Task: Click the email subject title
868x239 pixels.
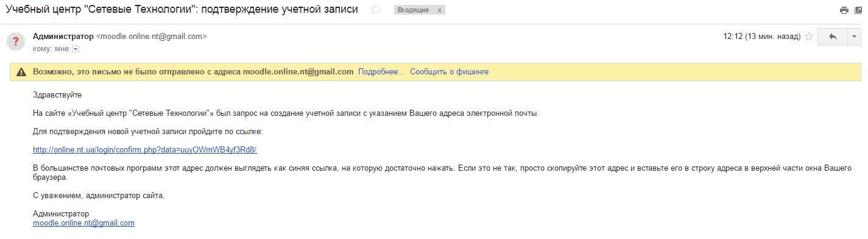Action: tap(182, 10)
